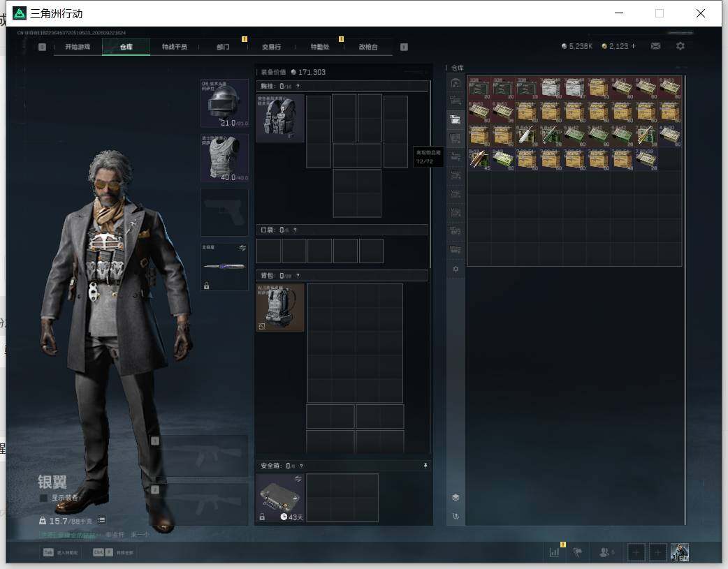Select the highlighted third storage sidebar icon
The width and height of the screenshot is (728, 569).
(456, 119)
